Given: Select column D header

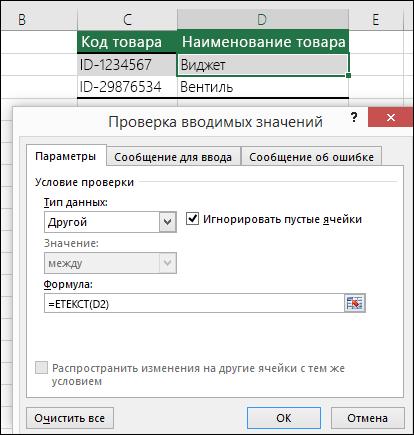Looking at the screenshot, I should point(263,20).
